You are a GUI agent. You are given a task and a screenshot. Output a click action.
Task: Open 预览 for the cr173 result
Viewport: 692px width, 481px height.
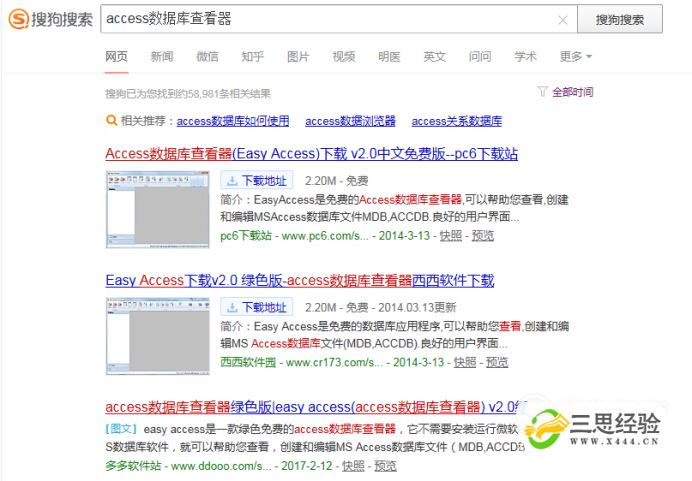point(497,362)
